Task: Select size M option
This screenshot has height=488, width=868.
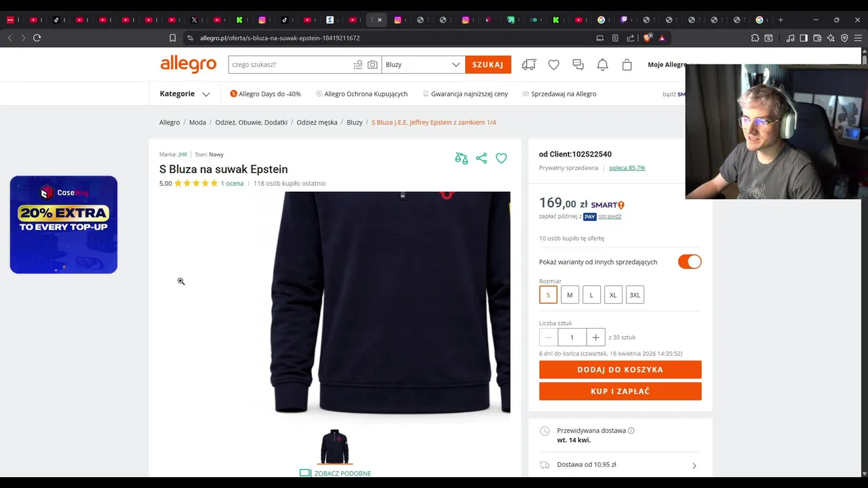Action: 570,295
